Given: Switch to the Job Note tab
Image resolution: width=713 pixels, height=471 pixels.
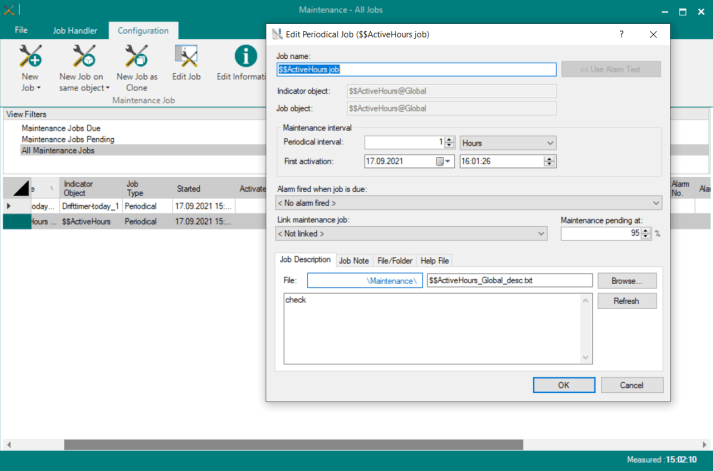Looking at the screenshot, I should (x=353, y=260).
